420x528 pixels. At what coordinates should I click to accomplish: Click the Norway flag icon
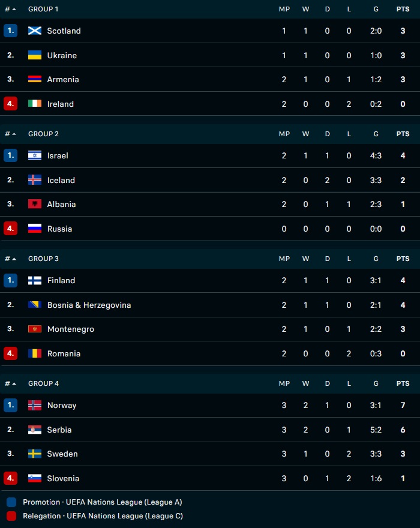[x=35, y=405]
